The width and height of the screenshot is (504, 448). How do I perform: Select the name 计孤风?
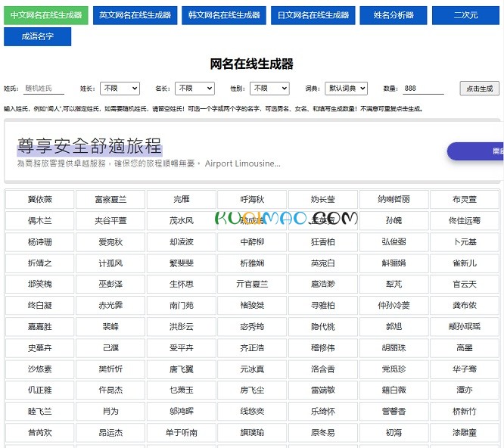110,263
